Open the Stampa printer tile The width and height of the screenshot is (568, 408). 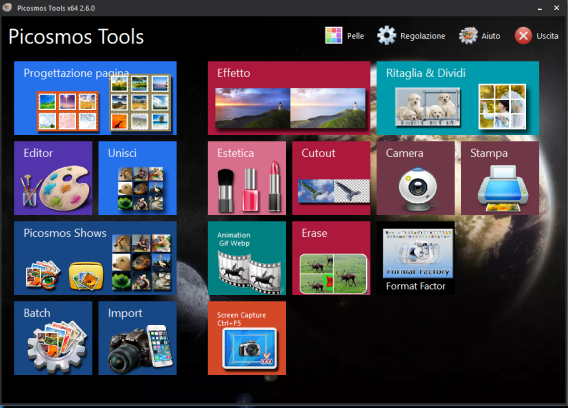pos(500,178)
